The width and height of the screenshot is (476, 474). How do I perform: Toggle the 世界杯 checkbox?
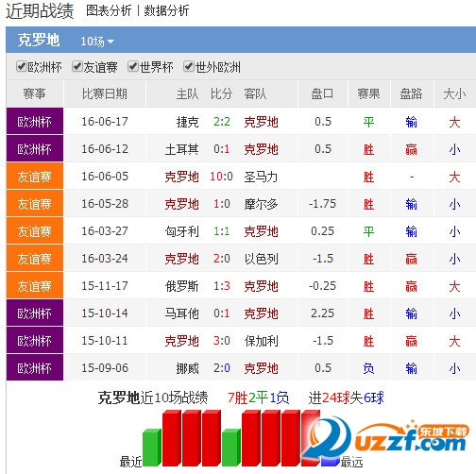click(133, 66)
